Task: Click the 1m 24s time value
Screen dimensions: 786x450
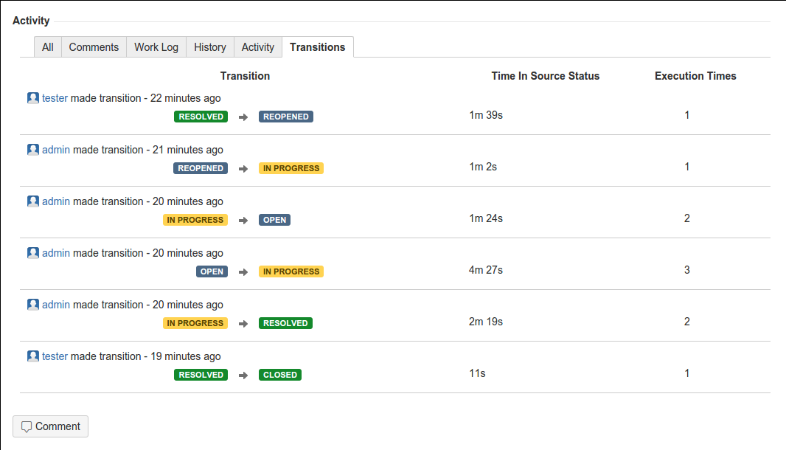Action: pyautogui.click(x=486, y=218)
